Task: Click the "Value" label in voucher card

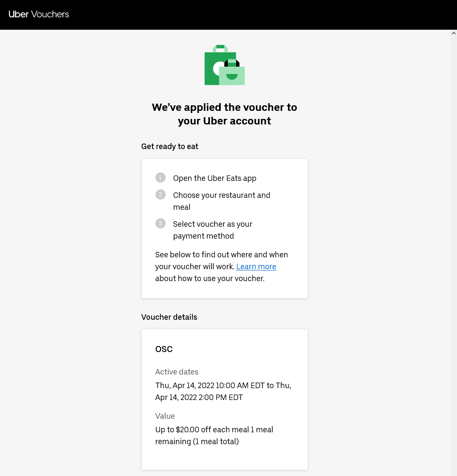Action: tap(165, 416)
